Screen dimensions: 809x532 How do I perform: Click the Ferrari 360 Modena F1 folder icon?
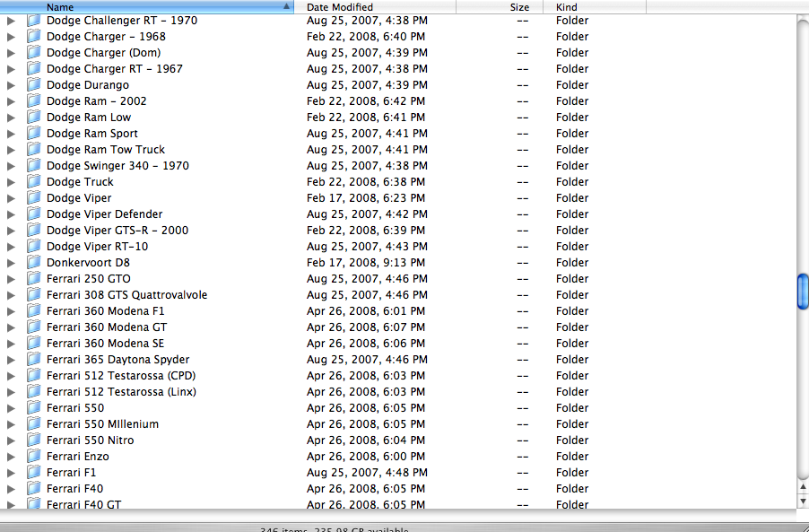tap(34, 311)
